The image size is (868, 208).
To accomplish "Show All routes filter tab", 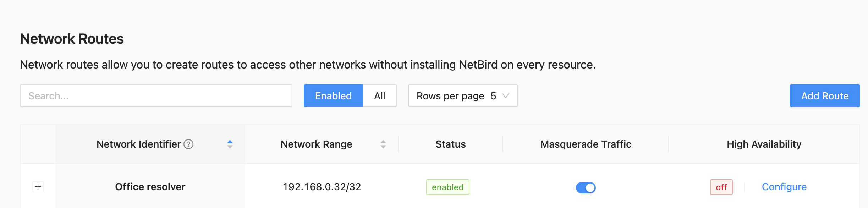I will click(379, 96).
